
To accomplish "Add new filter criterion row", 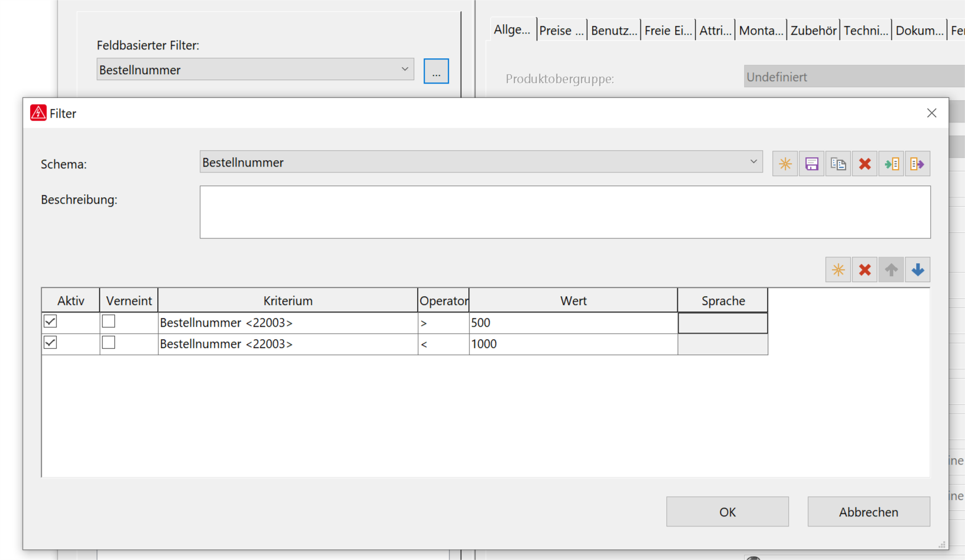I will [x=838, y=270].
